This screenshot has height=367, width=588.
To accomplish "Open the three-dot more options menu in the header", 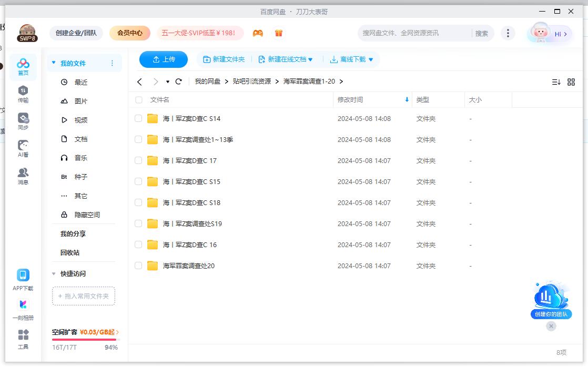I will (x=508, y=33).
